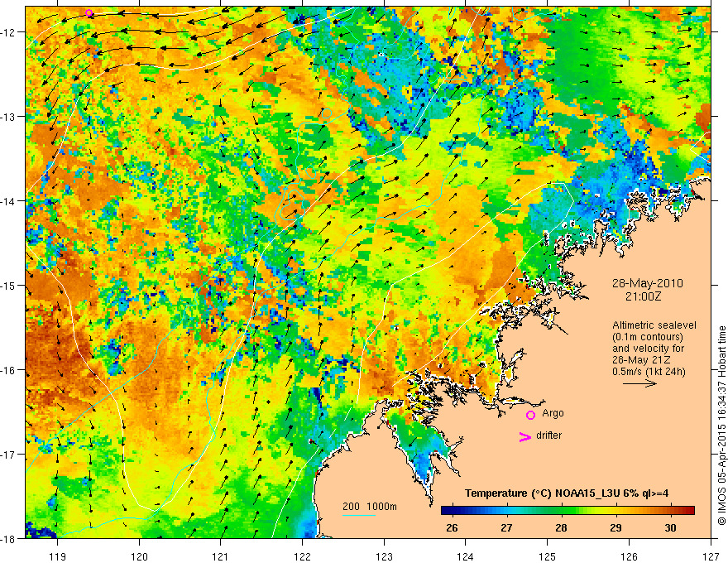This screenshot has height=563, width=728.
Task: Click the temperature colorbar near 30 degrees
Action: pos(670,511)
